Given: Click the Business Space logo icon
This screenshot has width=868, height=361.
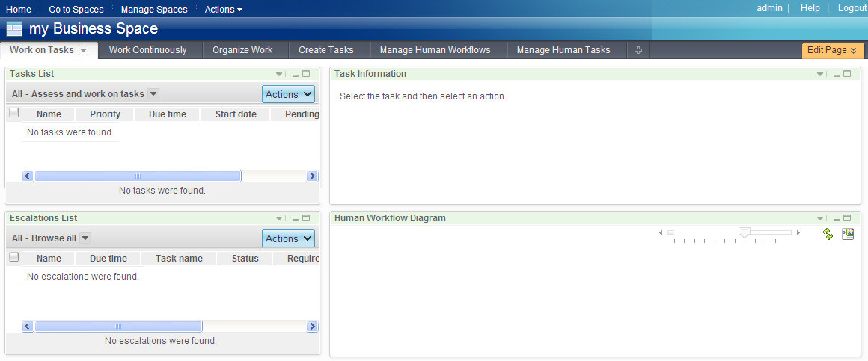Looking at the screenshot, I should click(14, 29).
